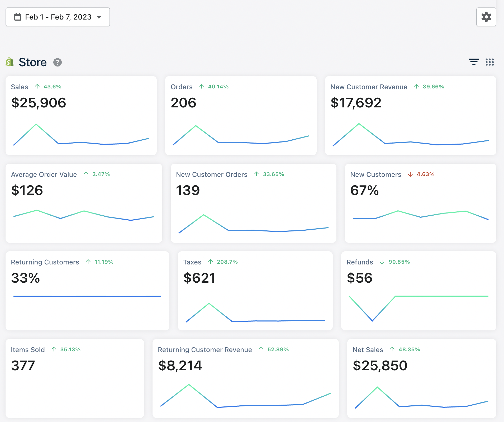Viewport: 504px width, 422px height.
Task: Click the 48.35% Net Sales change
Action: [409, 349]
